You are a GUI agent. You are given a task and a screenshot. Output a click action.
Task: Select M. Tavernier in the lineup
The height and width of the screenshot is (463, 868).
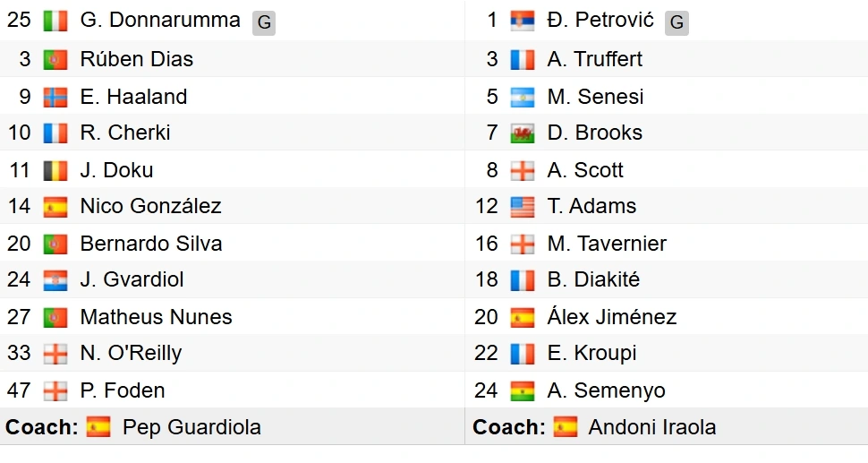pos(606,244)
